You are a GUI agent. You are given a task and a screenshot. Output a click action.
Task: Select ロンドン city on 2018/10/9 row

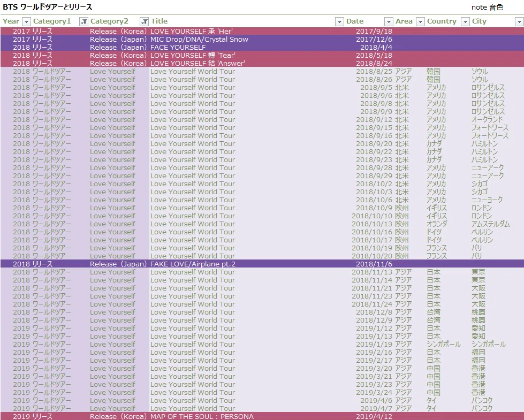[x=482, y=208]
